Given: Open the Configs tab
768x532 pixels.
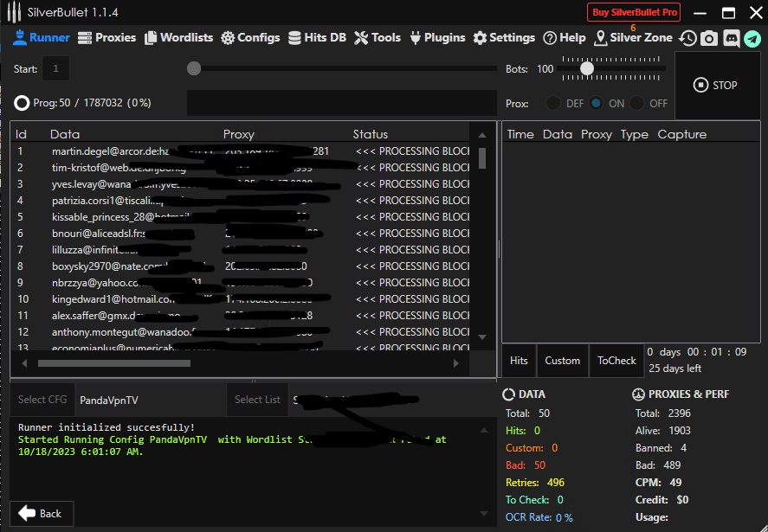Looking at the screenshot, I should point(250,38).
